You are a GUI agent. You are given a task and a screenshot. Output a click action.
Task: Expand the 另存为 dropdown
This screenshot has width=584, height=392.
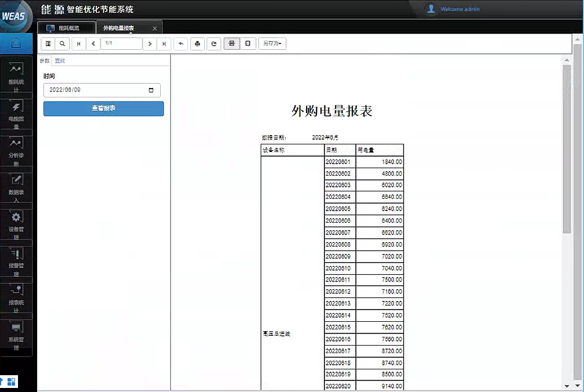pos(272,43)
